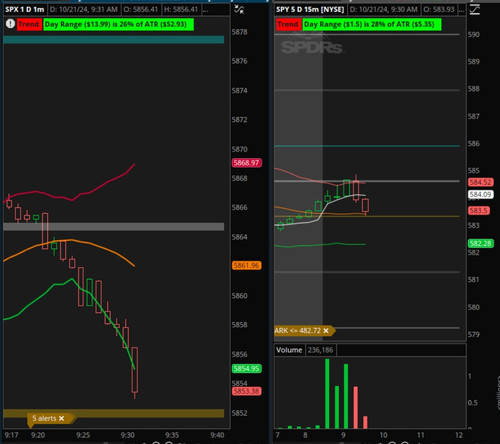Click the '5 alerts' tag text
Viewport: 500px width, 444px height.
pos(44,418)
